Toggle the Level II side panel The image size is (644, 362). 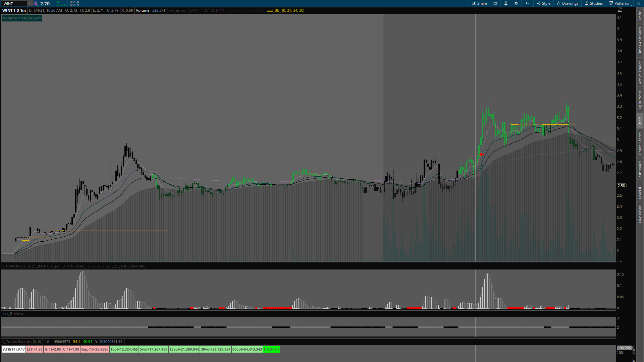pyautogui.click(x=640, y=193)
